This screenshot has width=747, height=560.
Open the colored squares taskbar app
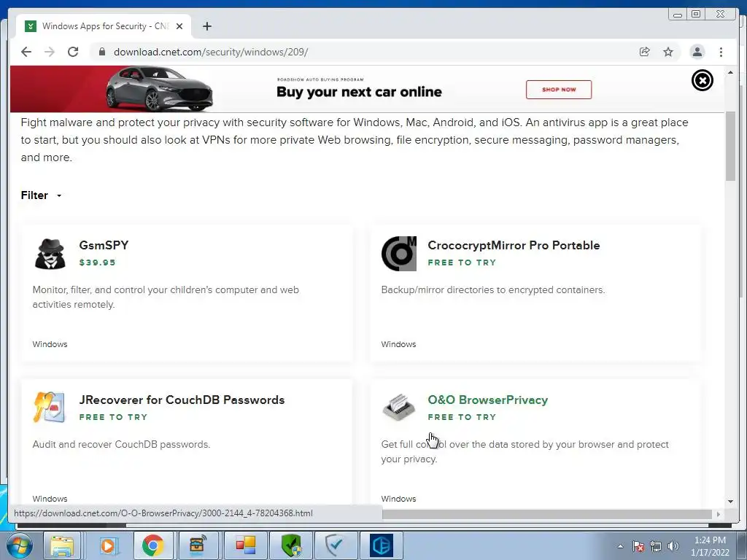click(x=245, y=545)
